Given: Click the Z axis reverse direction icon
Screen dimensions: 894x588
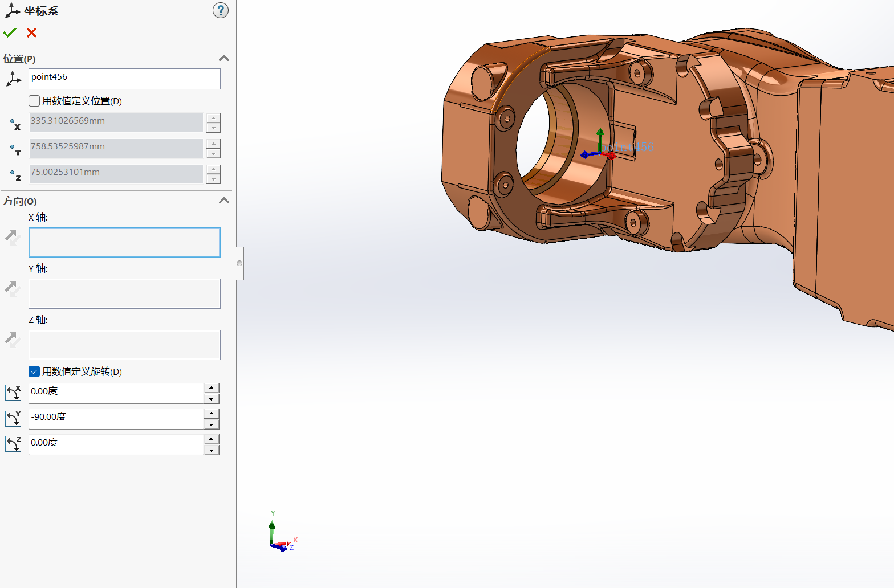Looking at the screenshot, I should (13, 340).
